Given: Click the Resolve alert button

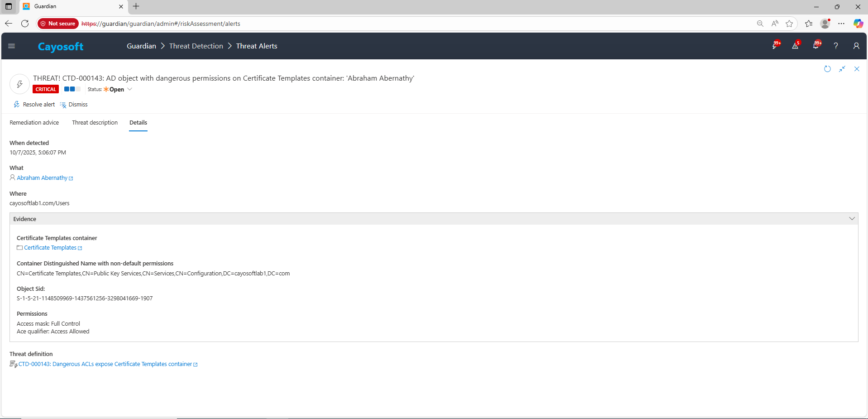Looking at the screenshot, I should pyautogui.click(x=34, y=105).
